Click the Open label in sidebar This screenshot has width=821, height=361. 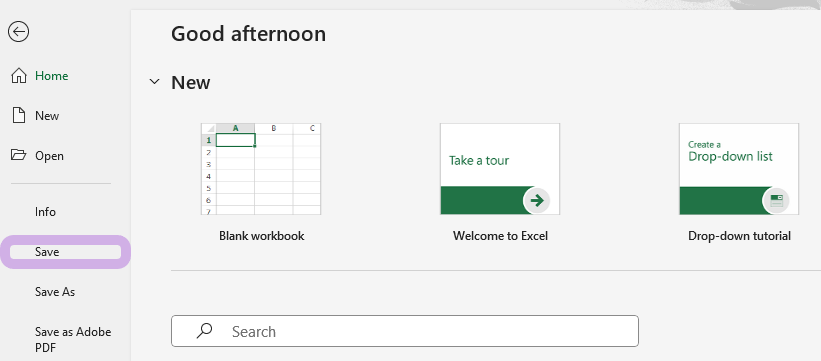click(49, 156)
